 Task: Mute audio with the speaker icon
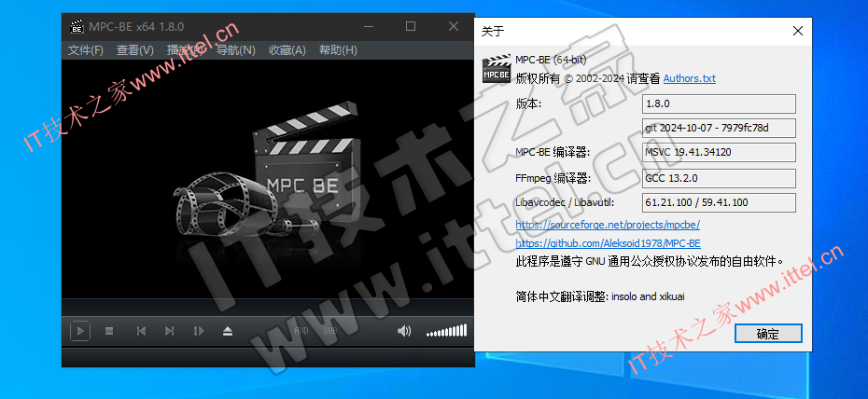[404, 331]
